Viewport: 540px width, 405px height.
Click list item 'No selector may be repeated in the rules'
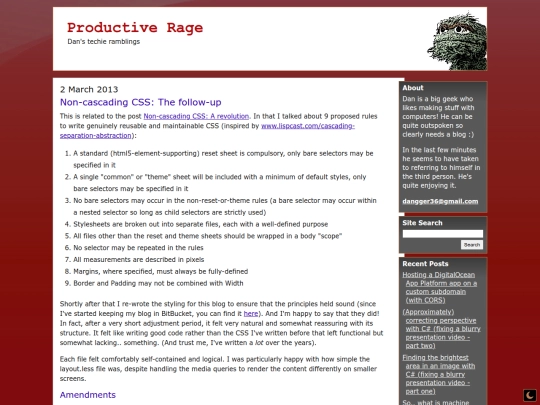(x=138, y=248)
